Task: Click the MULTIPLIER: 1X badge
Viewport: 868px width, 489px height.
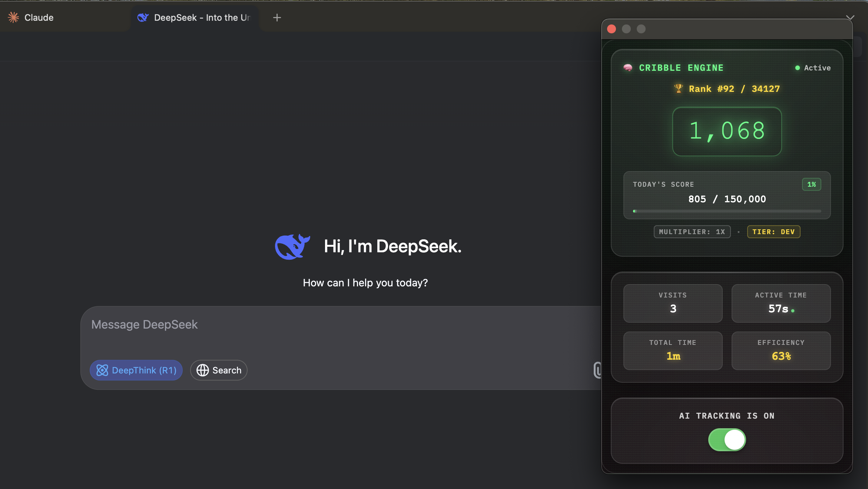Action: click(692, 232)
